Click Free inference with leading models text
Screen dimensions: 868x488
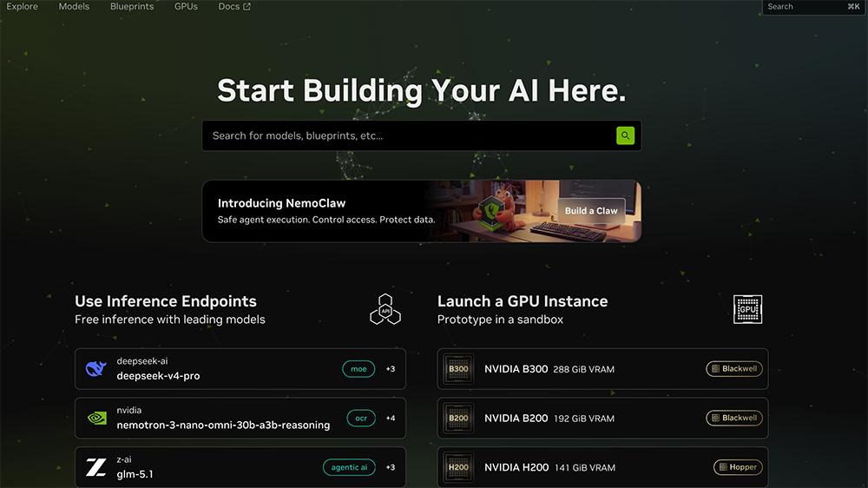[170, 320]
